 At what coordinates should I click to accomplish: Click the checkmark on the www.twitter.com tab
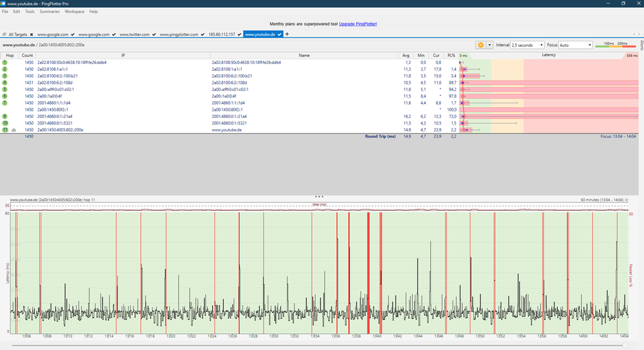click(x=154, y=35)
